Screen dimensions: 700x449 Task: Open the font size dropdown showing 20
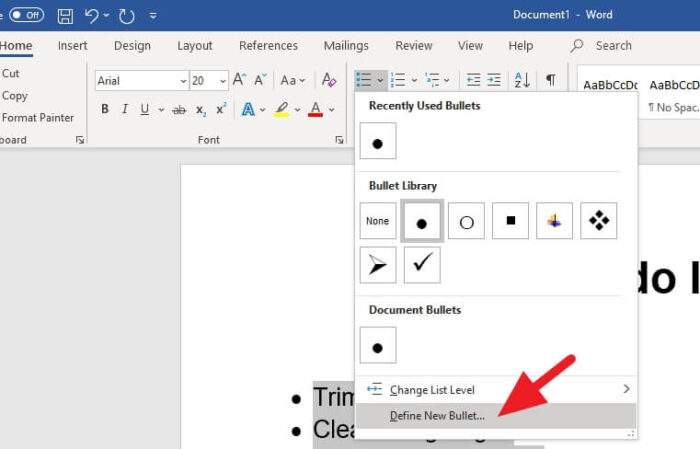[x=209, y=81]
